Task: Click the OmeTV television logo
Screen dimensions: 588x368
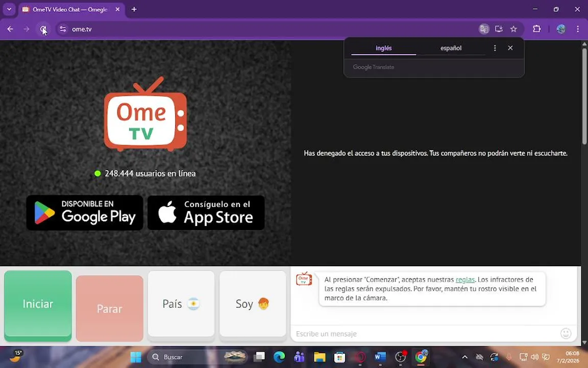Action: point(145,114)
